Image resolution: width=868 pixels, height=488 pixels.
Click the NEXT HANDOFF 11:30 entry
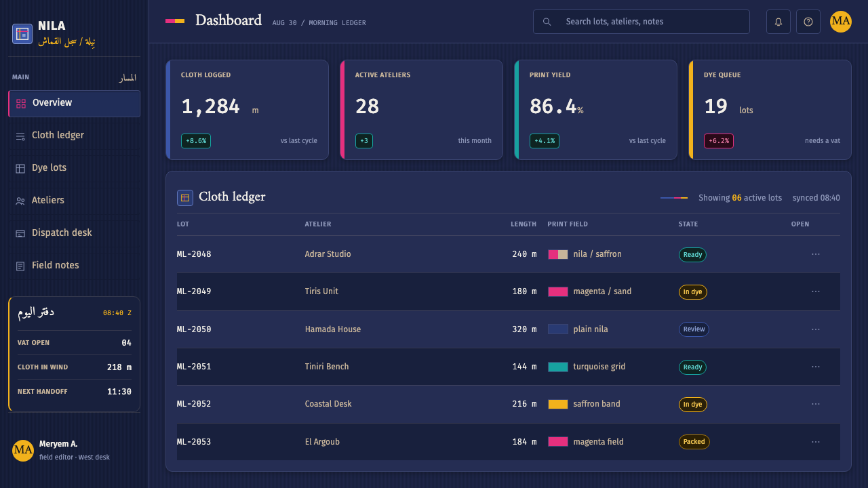(x=75, y=392)
